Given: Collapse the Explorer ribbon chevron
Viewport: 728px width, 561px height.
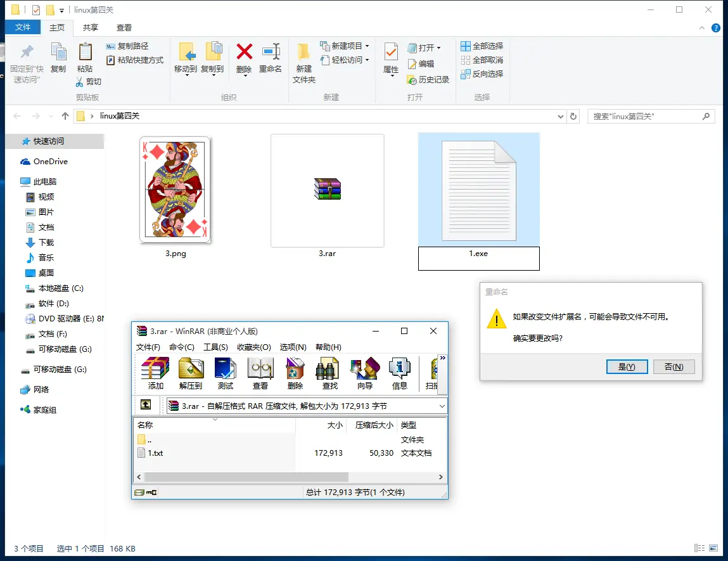Looking at the screenshot, I should 702,28.
